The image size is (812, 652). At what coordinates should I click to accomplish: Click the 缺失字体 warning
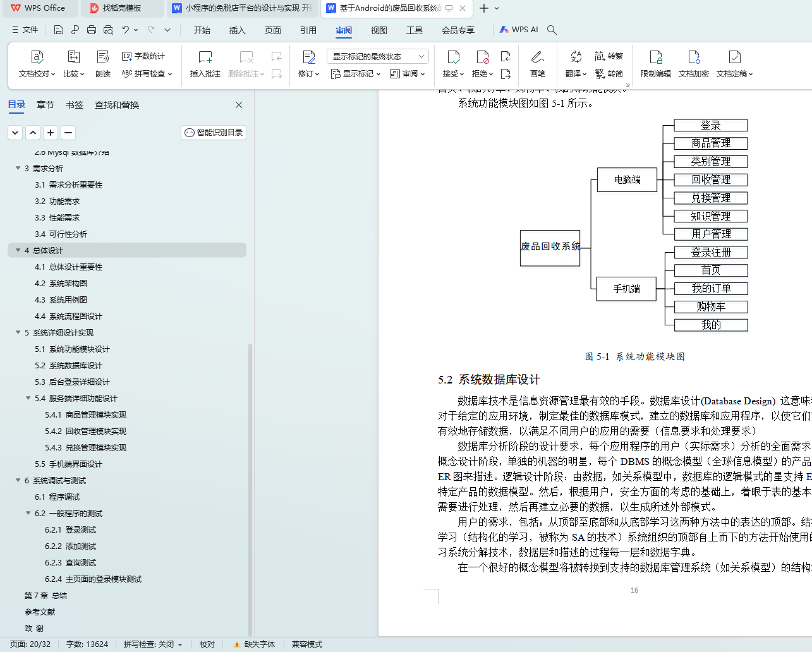pyautogui.click(x=254, y=644)
